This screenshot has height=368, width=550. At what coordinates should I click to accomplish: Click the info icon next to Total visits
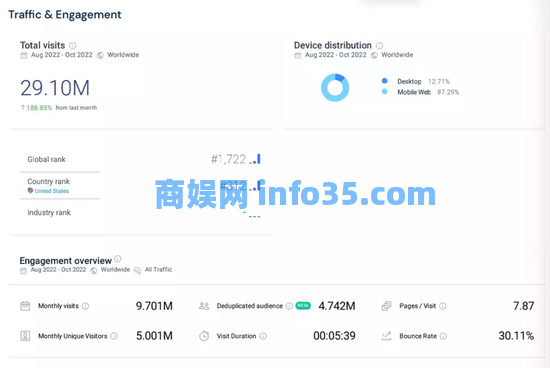[73, 46]
